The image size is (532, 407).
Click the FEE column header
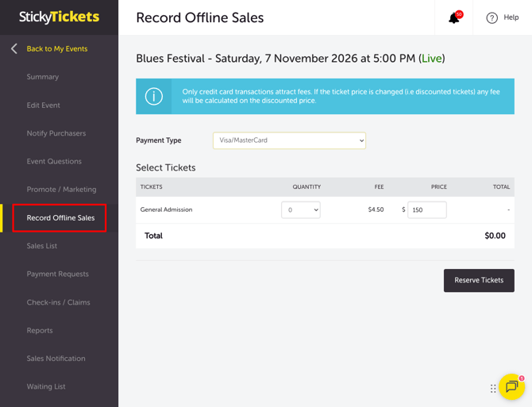pos(379,187)
